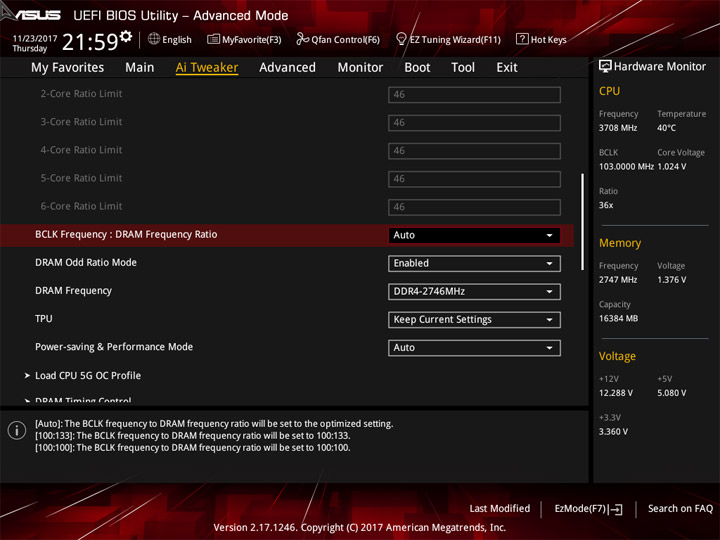This screenshot has width=720, height=540.
Task: Open the My Favorites tab
Action: [68, 68]
